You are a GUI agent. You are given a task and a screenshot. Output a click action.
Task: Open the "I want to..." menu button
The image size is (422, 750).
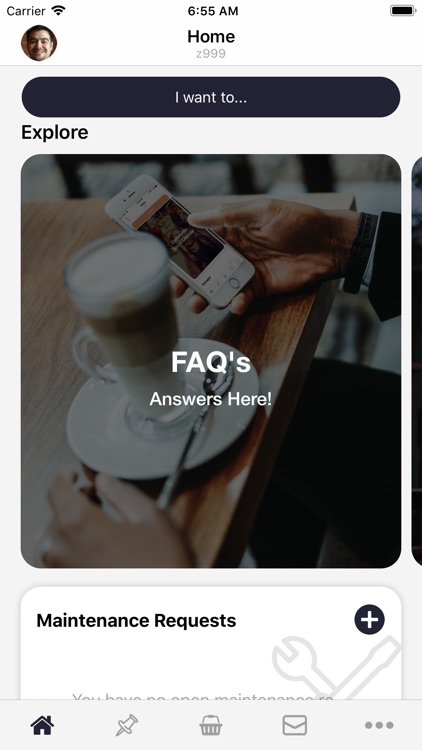[x=211, y=97]
